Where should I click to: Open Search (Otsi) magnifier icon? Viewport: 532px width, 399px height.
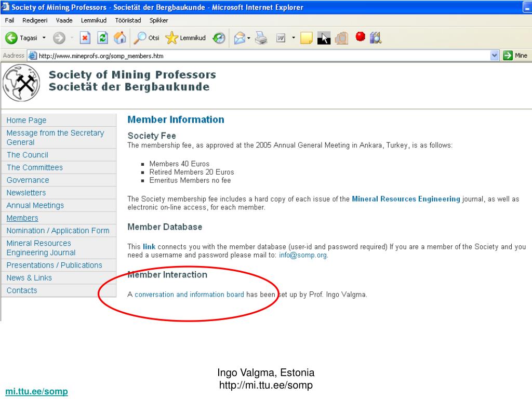point(139,37)
